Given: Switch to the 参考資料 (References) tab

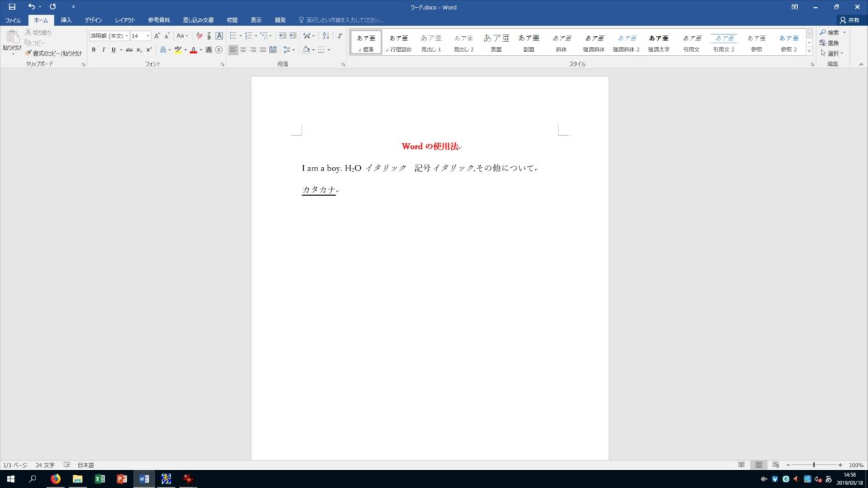Looking at the screenshot, I should (159, 20).
